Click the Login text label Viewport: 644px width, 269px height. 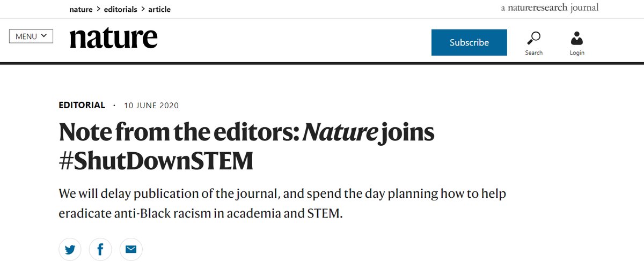577,53
